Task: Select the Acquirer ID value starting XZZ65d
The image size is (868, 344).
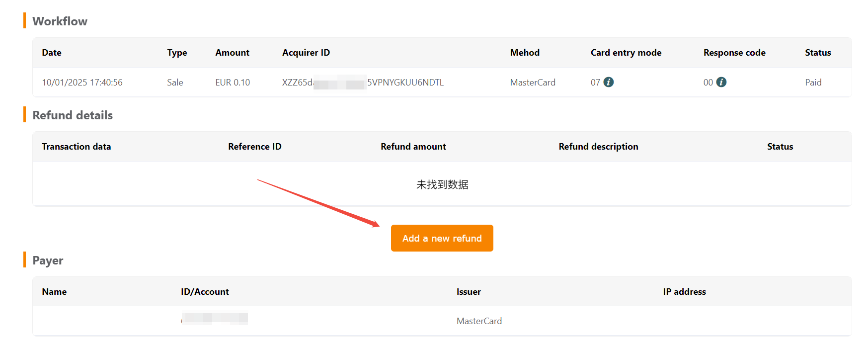Action: pos(363,83)
